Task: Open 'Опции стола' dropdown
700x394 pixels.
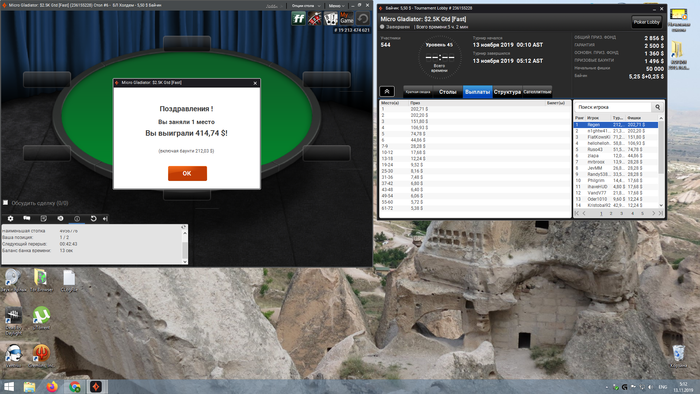Action: pyautogui.click(x=306, y=6)
